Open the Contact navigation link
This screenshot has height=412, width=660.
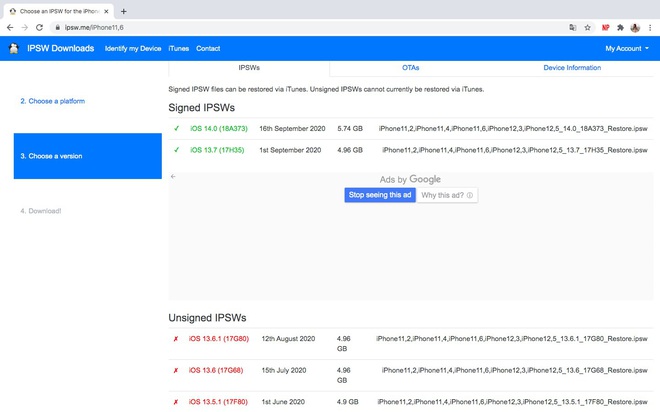pos(208,48)
